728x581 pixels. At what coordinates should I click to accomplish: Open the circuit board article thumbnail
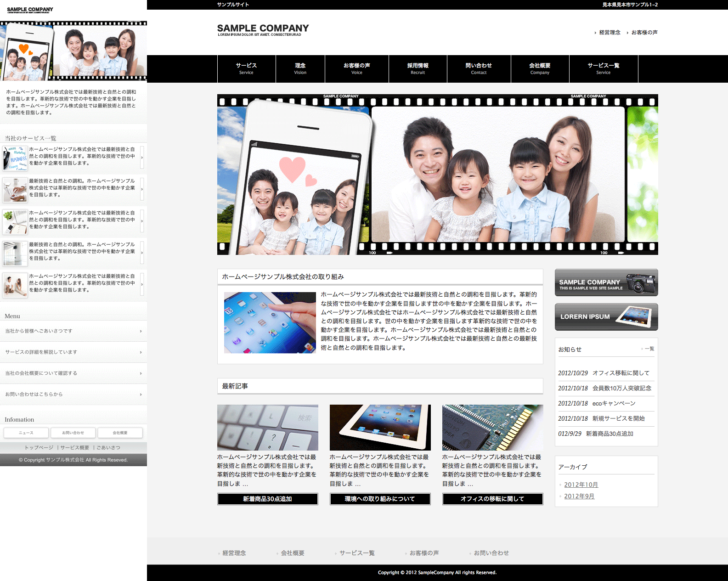(492, 427)
